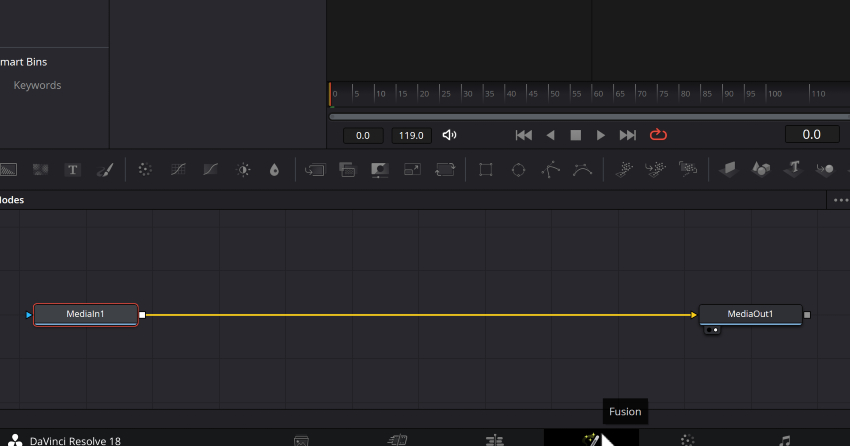Screen dimensions: 850x446
Task: Click the playback range scrollbar
Action: 589,117
